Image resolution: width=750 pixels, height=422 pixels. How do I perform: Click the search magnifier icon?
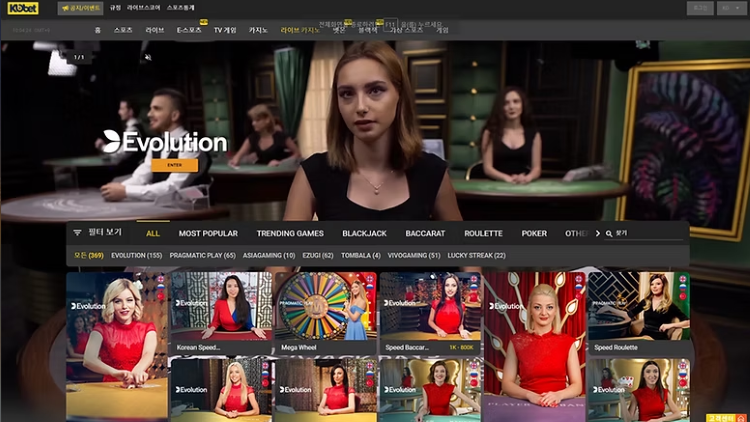609,233
